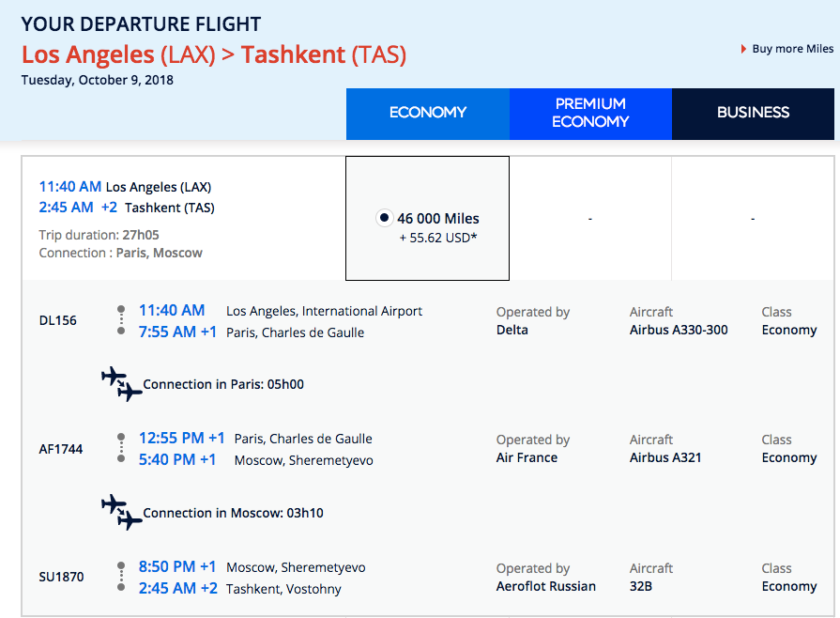
Task: Select the 46 000 Miles fare radio button
Action: click(x=384, y=218)
